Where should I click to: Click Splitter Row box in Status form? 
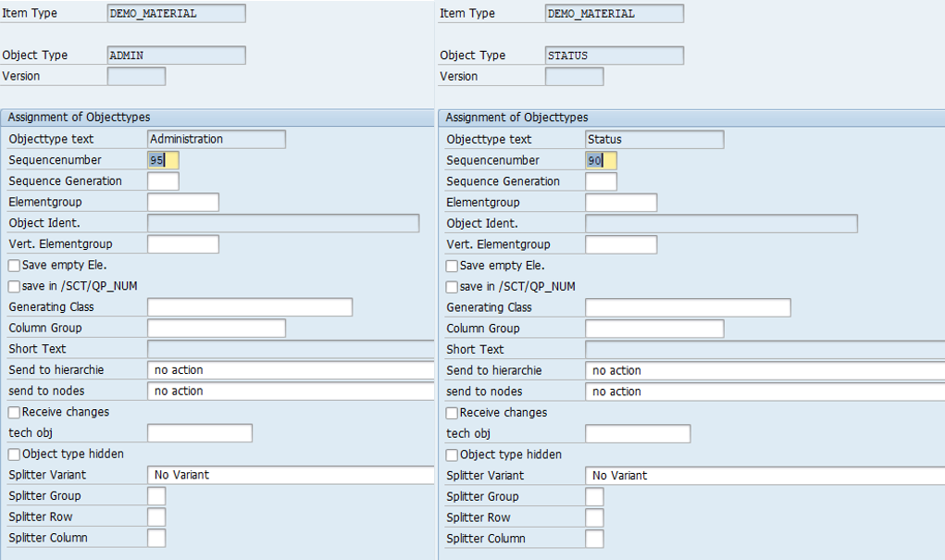tap(594, 517)
